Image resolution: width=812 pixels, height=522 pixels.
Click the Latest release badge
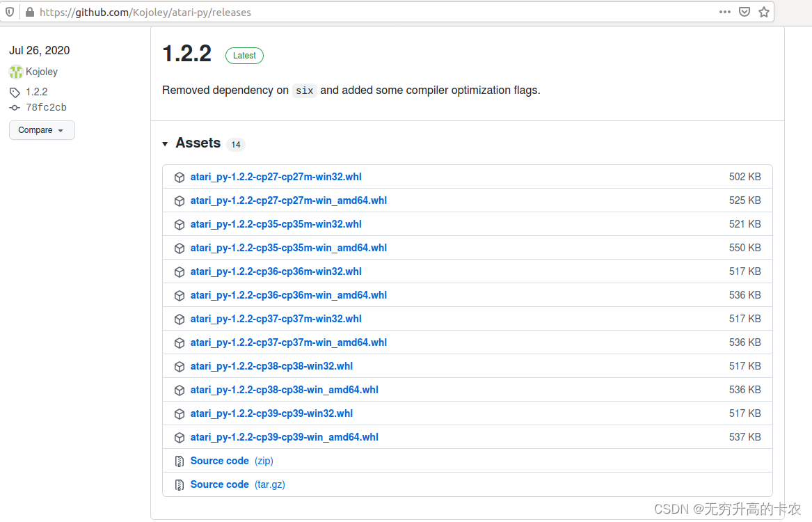(244, 56)
